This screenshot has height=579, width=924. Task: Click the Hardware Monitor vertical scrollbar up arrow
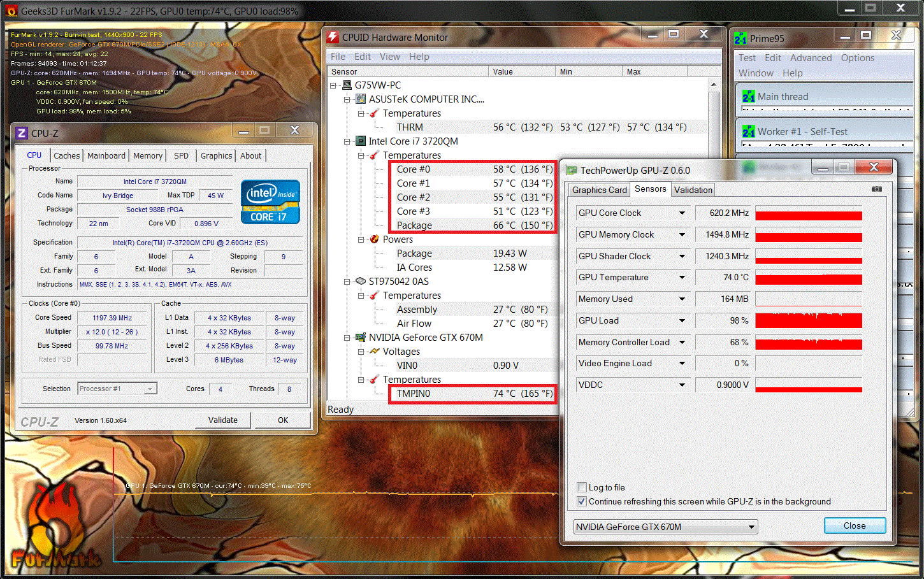point(714,85)
